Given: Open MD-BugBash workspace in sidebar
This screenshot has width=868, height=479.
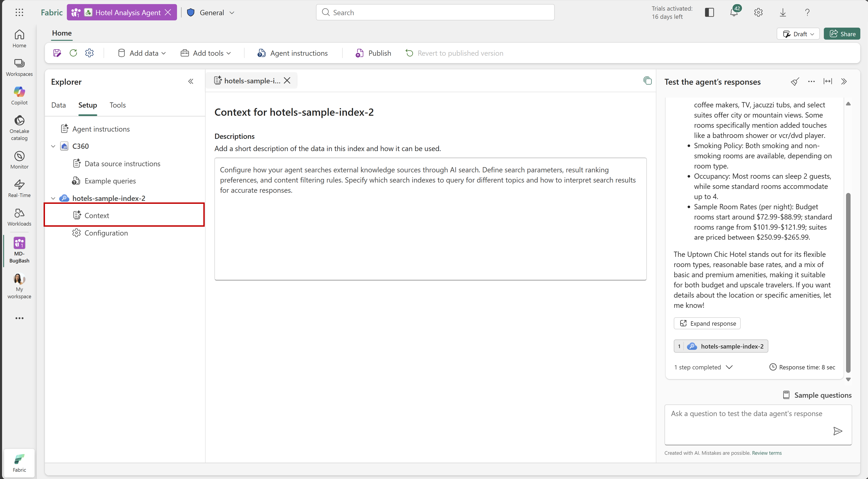Looking at the screenshot, I should [19, 250].
